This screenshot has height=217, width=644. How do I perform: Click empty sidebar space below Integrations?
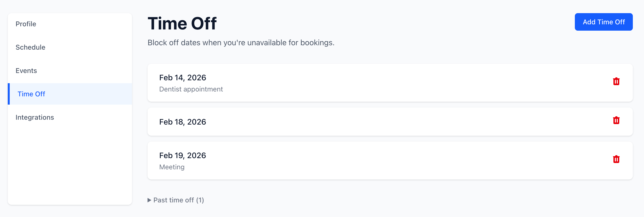tap(70, 163)
